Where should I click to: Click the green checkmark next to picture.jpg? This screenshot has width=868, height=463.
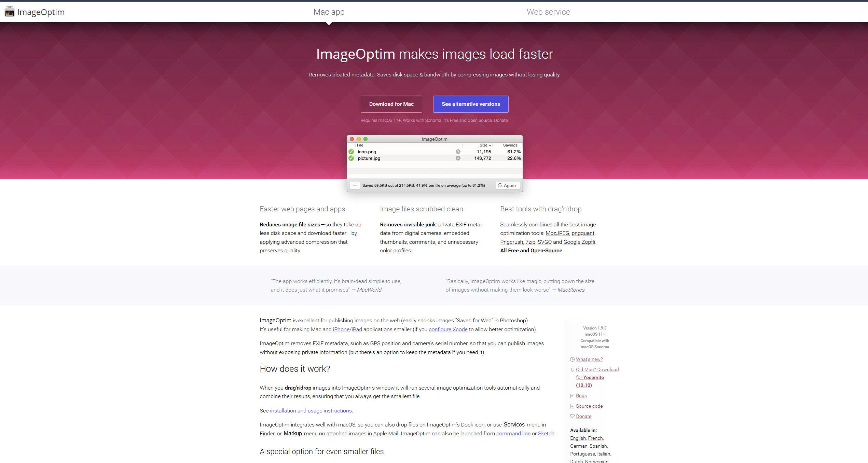[352, 158]
